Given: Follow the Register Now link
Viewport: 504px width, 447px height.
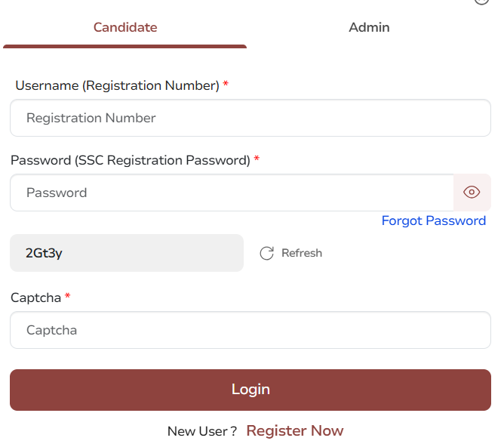Looking at the screenshot, I should click(295, 431).
